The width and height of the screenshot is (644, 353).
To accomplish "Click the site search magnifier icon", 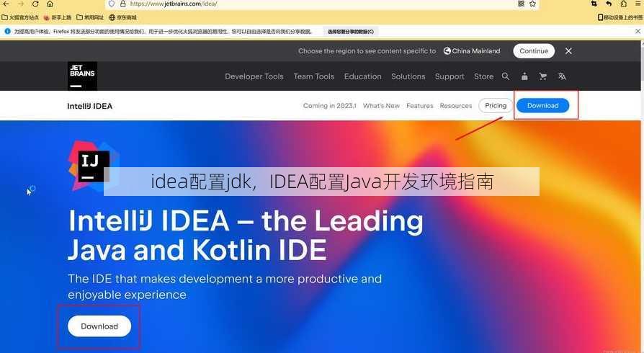I will pyautogui.click(x=506, y=76).
